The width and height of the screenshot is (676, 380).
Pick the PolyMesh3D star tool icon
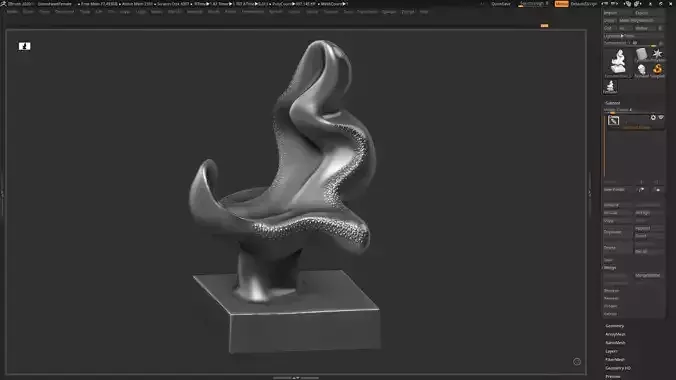click(657, 55)
